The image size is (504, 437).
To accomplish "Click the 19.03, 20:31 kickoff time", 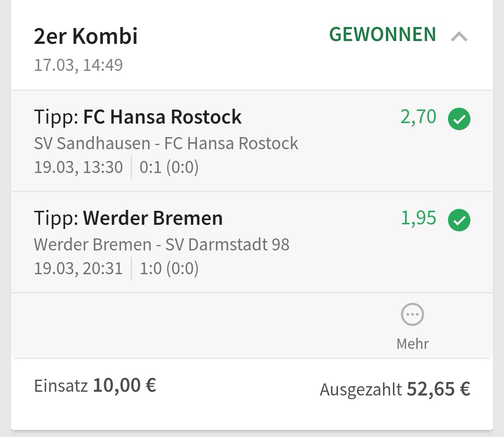I will pos(78,269).
